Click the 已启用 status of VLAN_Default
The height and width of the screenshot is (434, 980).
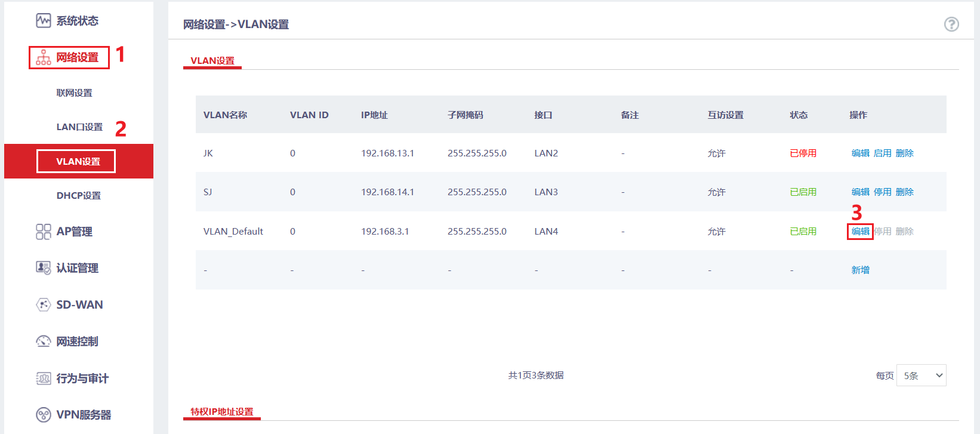click(x=803, y=232)
